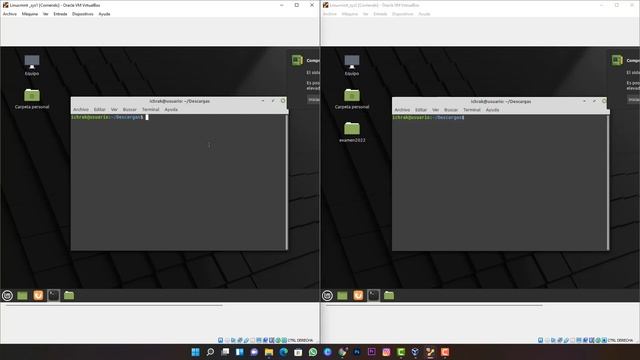Open the Mint menu in the left VM panel
640x360 pixels.
coord(7,296)
